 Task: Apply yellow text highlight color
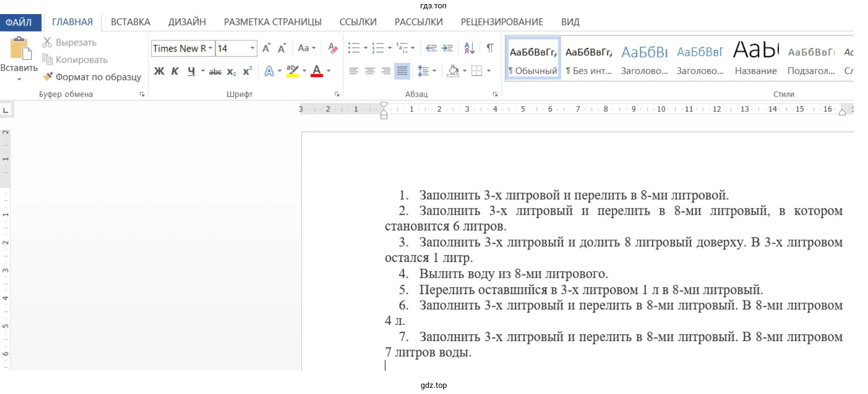(x=293, y=71)
